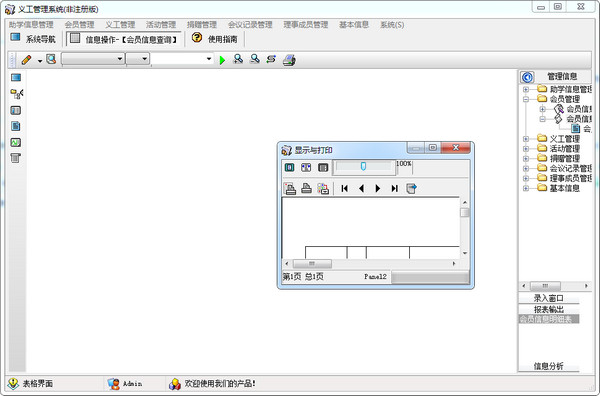Click the tree structure icon in left sidebar
Screen dimensions: 600x396
click(16, 94)
